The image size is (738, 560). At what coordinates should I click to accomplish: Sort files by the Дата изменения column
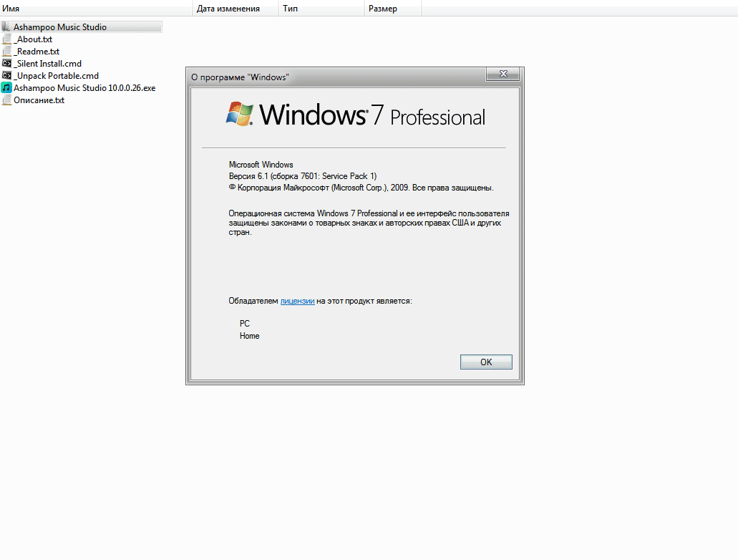pyautogui.click(x=236, y=9)
